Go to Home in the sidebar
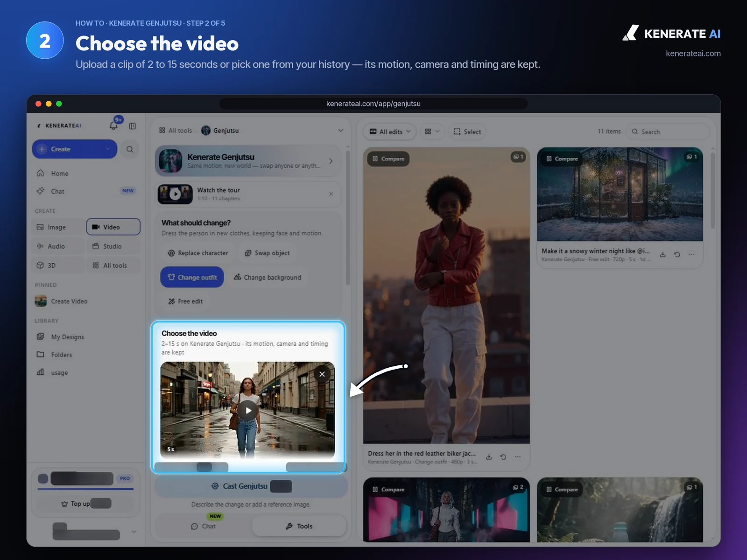This screenshot has width=747, height=560. coord(59,174)
